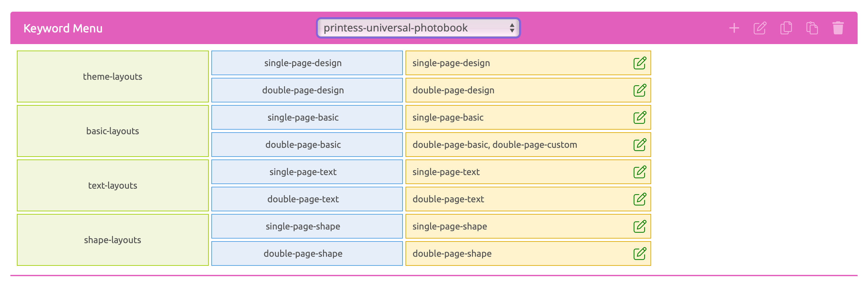
Task: Select the text-layouts category
Action: pyautogui.click(x=113, y=185)
